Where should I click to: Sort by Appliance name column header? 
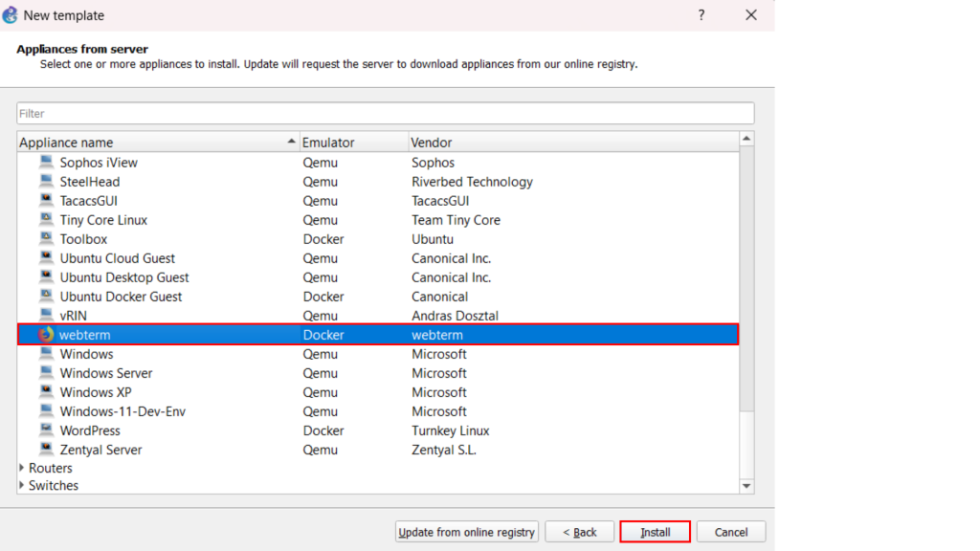point(153,143)
